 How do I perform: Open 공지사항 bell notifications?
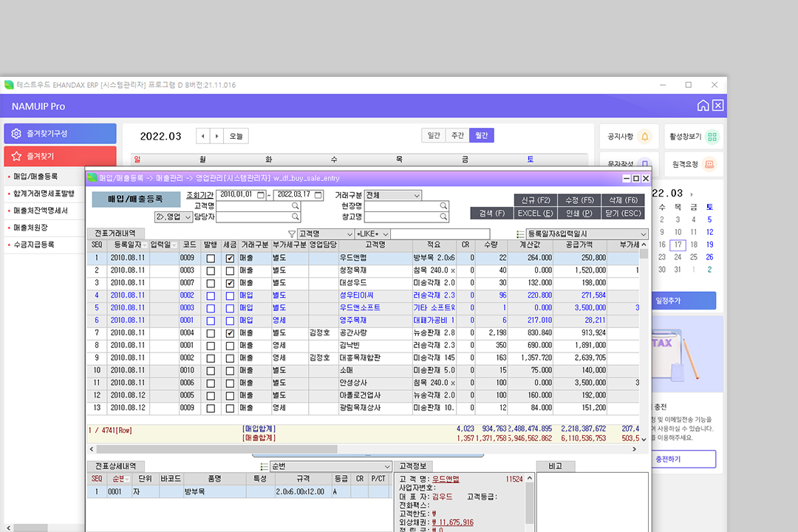(x=645, y=137)
